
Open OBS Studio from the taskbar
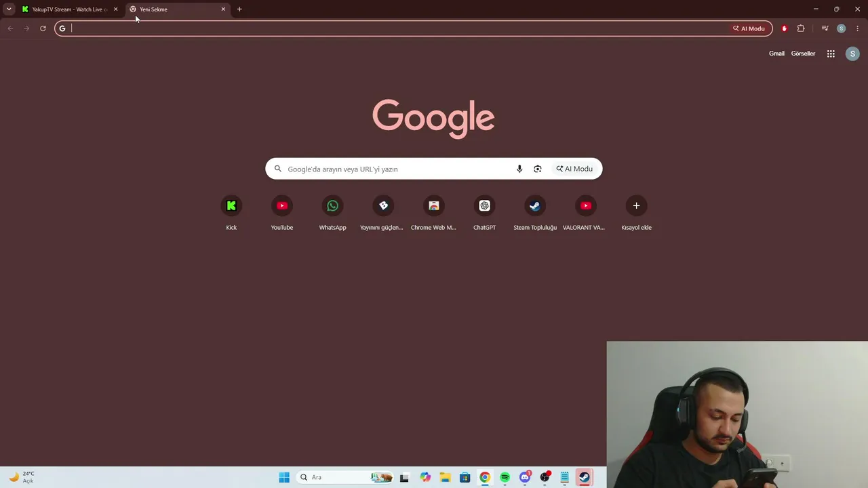[x=545, y=477]
